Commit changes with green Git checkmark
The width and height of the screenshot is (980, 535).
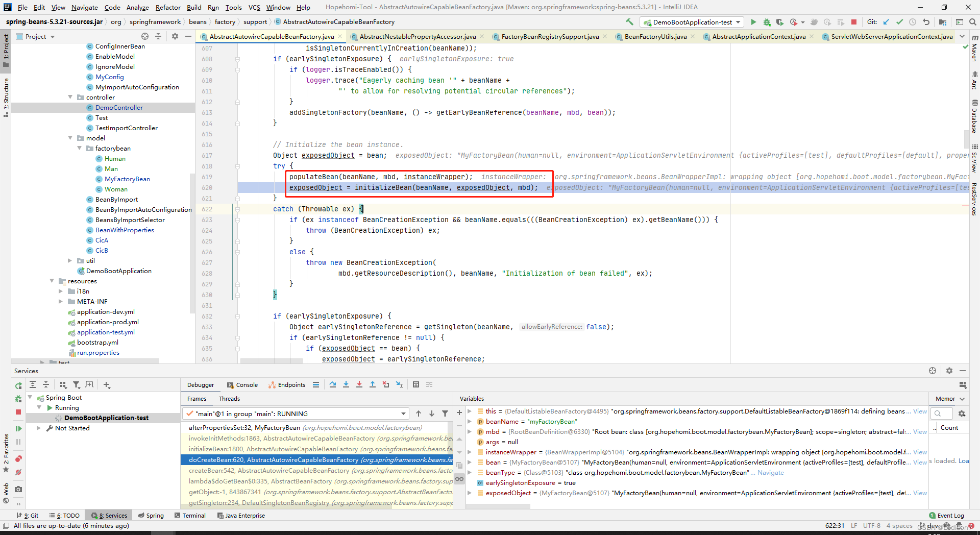(x=899, y=22)
